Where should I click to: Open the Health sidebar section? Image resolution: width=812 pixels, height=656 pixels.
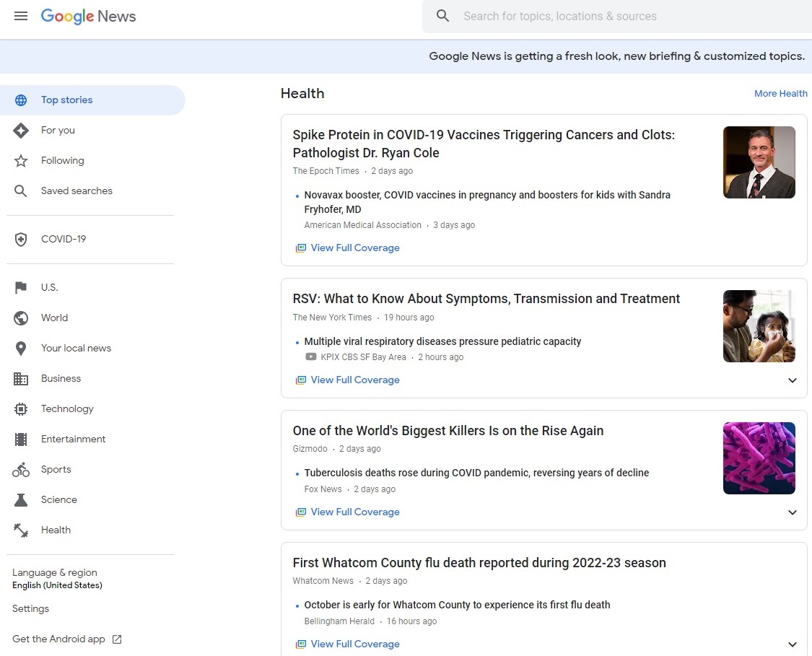56,530
